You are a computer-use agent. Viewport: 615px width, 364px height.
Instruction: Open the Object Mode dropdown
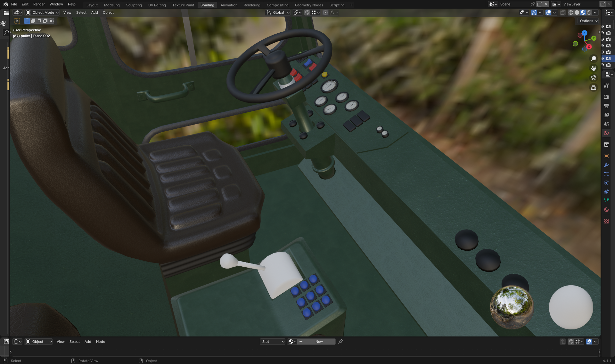[x=42, y=12]
